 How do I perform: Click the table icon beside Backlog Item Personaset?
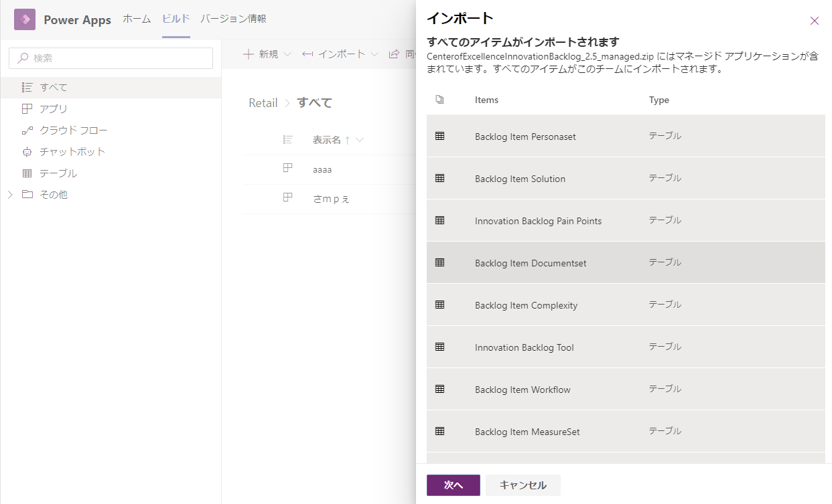pos(439,136)
